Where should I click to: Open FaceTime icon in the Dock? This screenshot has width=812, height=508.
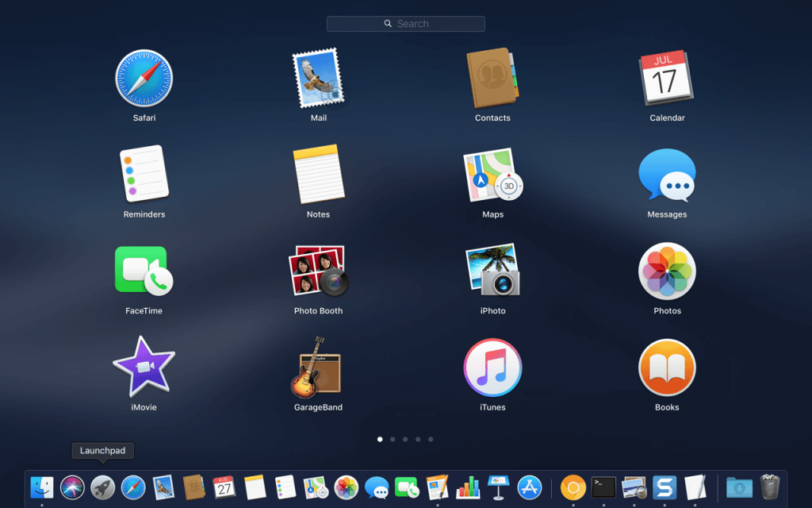[x=407, y=488]
